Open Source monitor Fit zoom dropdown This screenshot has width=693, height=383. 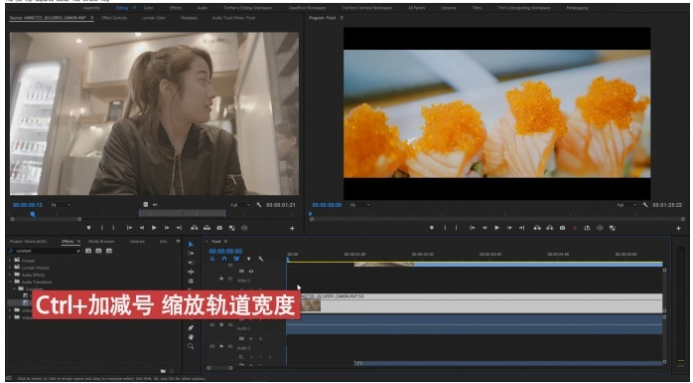61,205
